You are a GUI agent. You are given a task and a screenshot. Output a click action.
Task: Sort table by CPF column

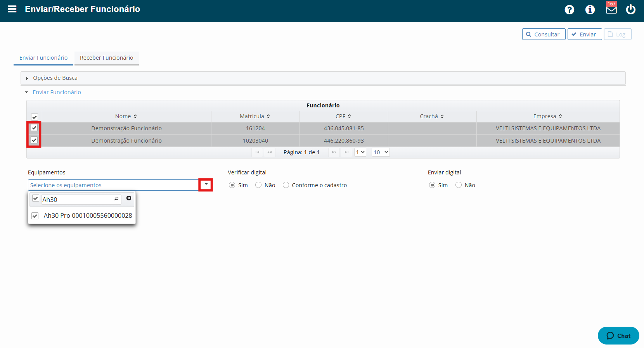(344, 116)
